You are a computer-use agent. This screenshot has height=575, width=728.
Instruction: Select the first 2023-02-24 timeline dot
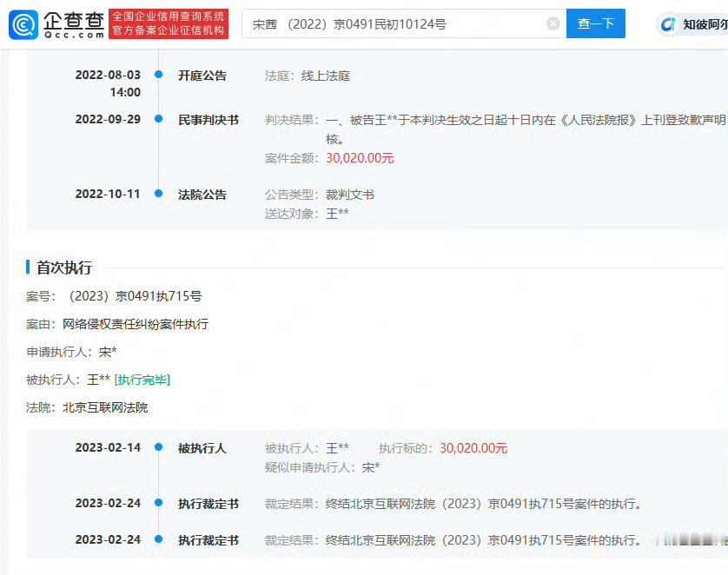tap(159, 503)
